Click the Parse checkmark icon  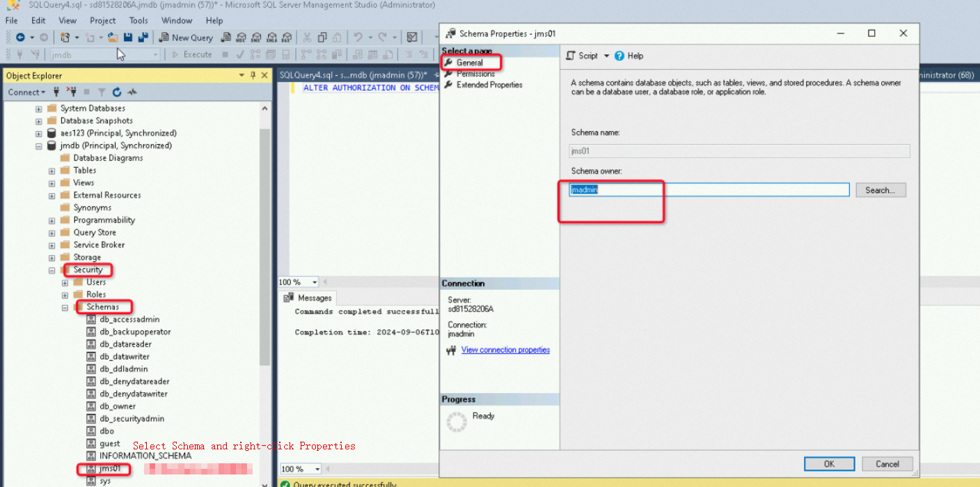point(240,54)
